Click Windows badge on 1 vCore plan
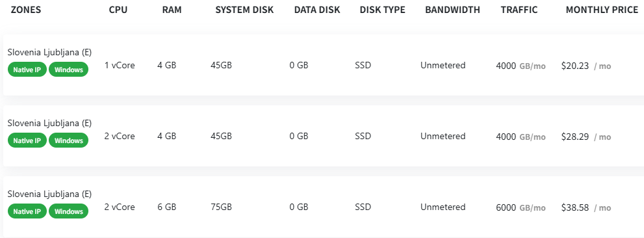The height and width of the screenshot is (238, 644). click(x=69, y=70)
